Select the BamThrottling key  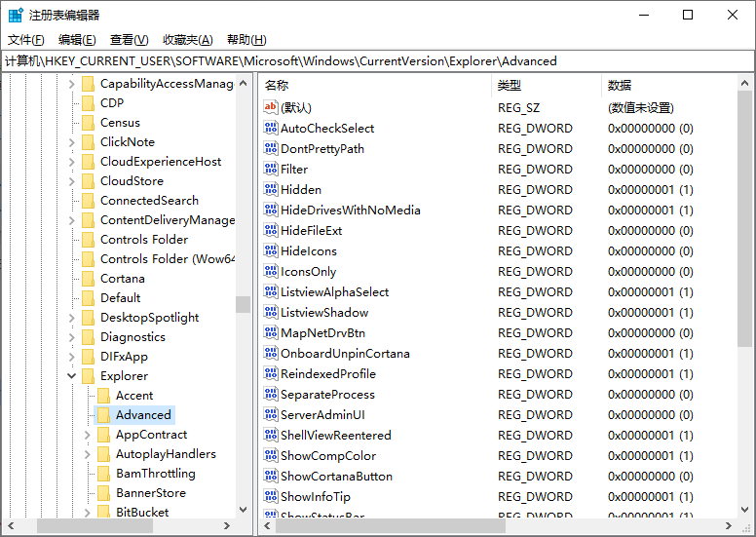coord(156,474)
